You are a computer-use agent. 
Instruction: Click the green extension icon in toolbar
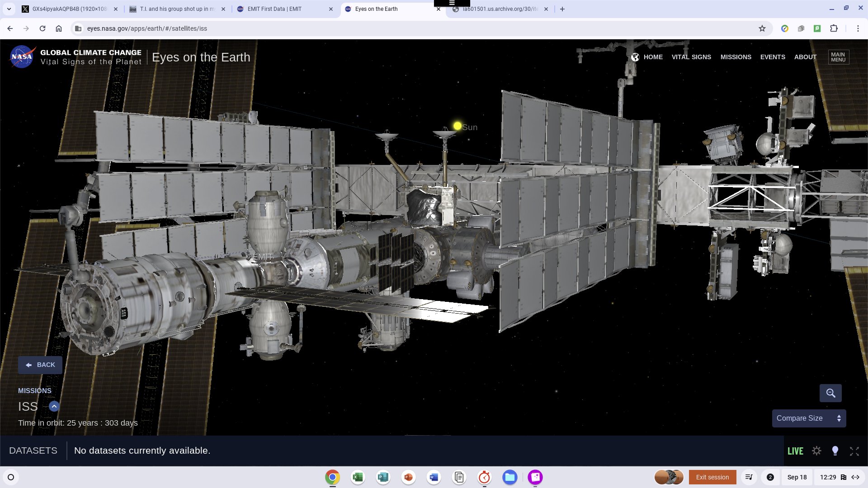pyautogui.click(x=817, y=28)
